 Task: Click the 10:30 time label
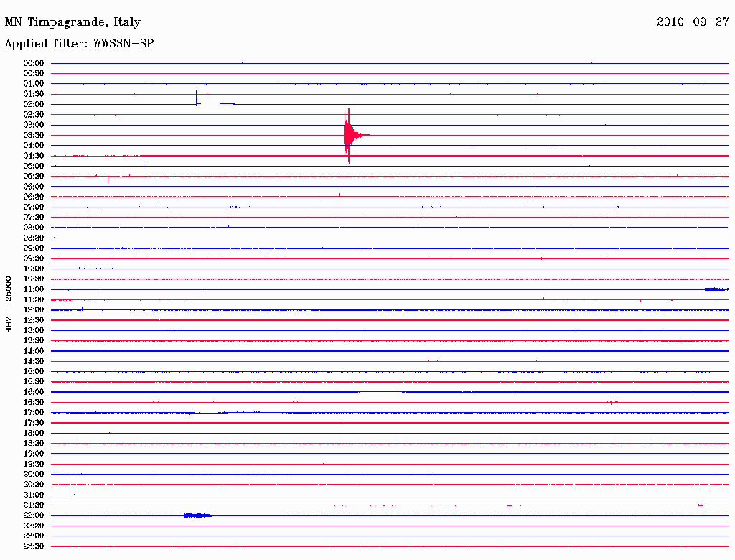coord(34,279)
